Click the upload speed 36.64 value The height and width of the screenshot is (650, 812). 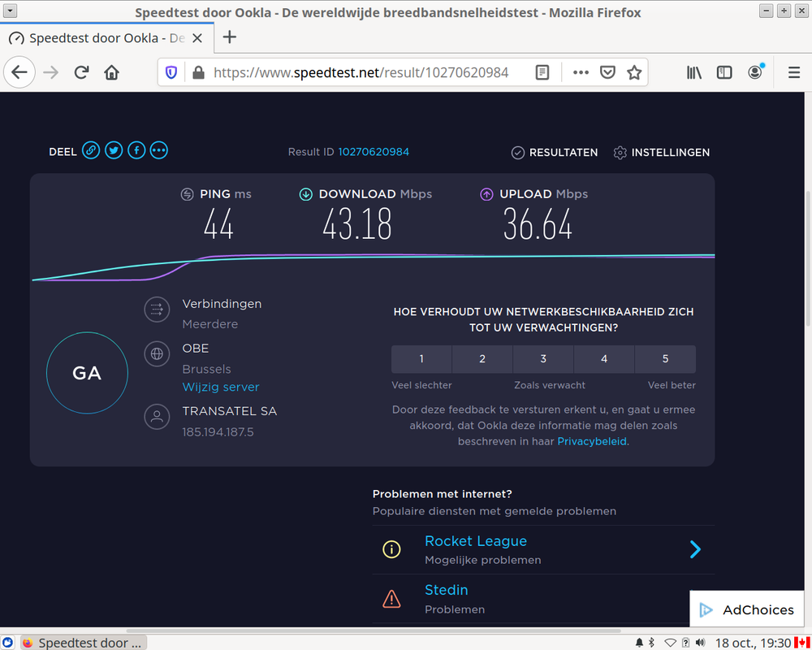pyautogui.click(x=538, y=224)
